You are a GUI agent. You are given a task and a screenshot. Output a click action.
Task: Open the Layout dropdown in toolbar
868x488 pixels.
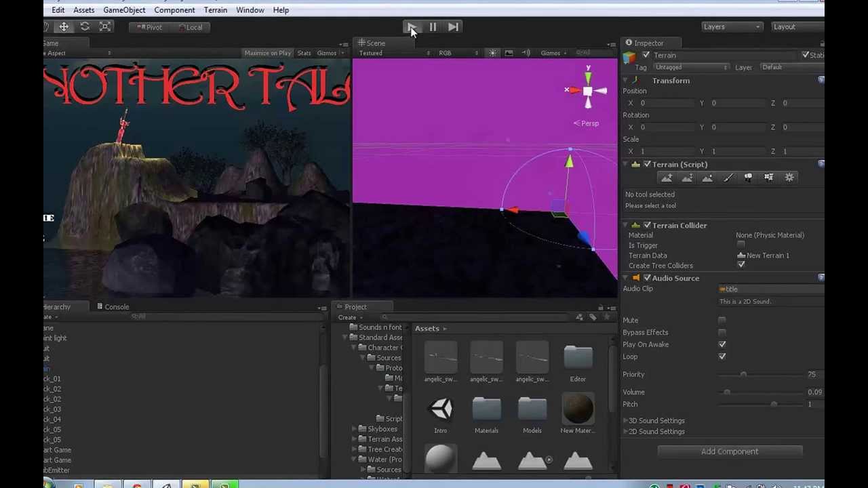click(x=797, y=27)
